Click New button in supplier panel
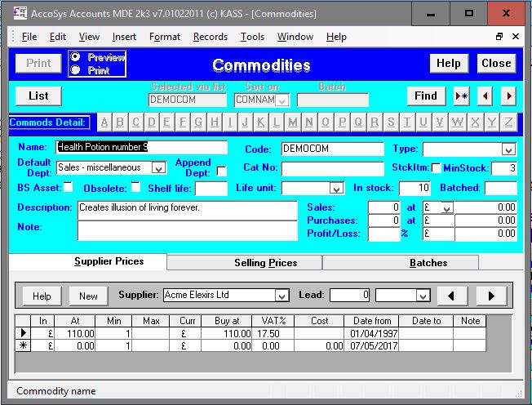Image resolution: width=532 pixels, height=405 pixels. point(88,296)
